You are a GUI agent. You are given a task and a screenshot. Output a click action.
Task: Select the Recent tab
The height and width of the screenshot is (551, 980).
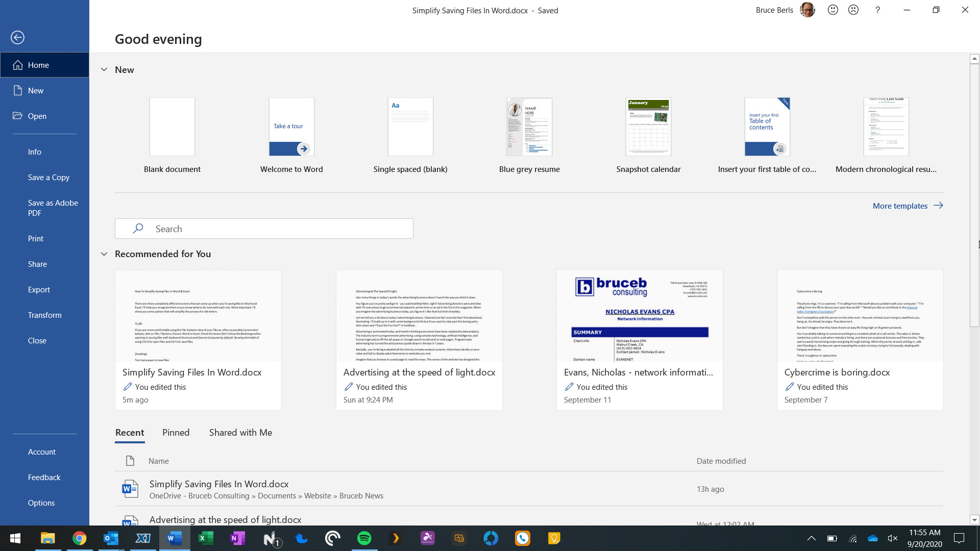[129, 432]
